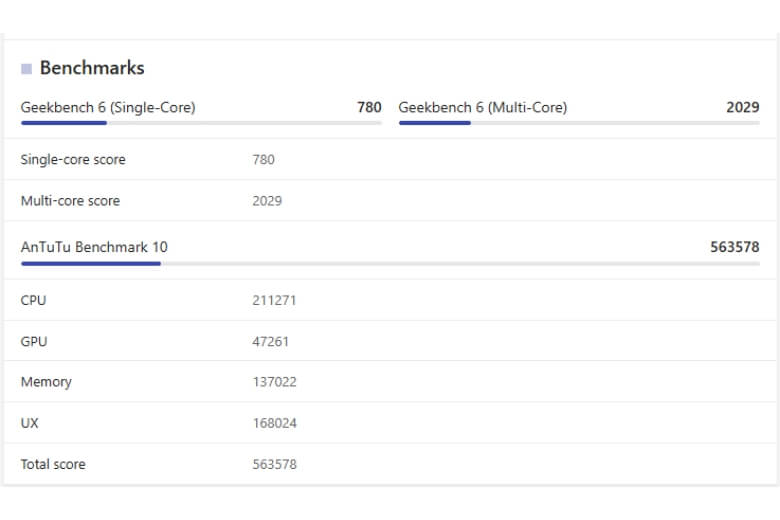This screenshot has height=520, width=780.
Task: Click the CPU value 211271
Action: pos(274,301)
